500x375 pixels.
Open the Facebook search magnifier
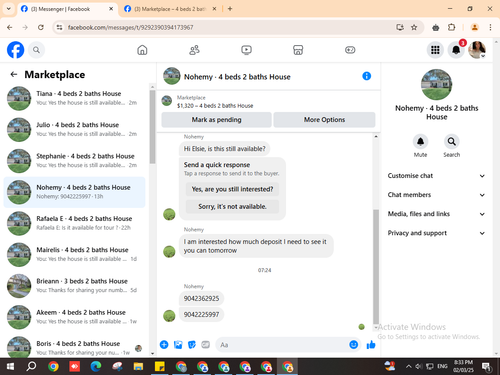(x=36, y=50)
